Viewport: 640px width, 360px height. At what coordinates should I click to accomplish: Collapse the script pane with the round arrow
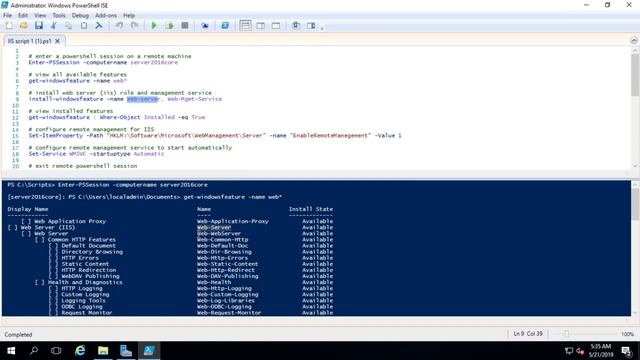(633, 40)
